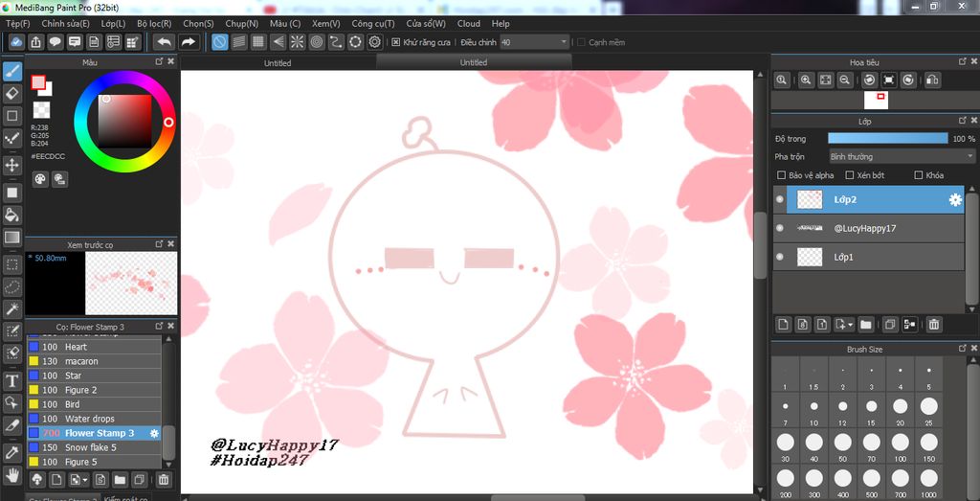Activate the Lasso select tool
This screenshot has width=980, height=501.
12,287
